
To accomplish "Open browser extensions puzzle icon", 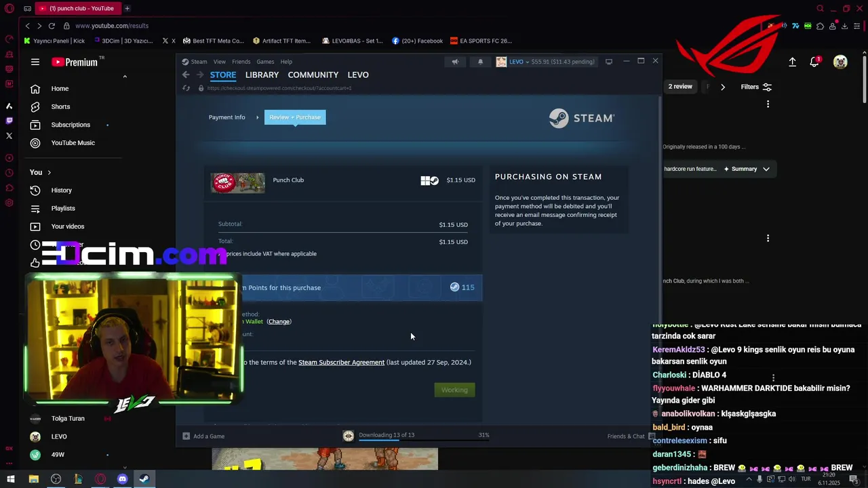I will point(820,26).
